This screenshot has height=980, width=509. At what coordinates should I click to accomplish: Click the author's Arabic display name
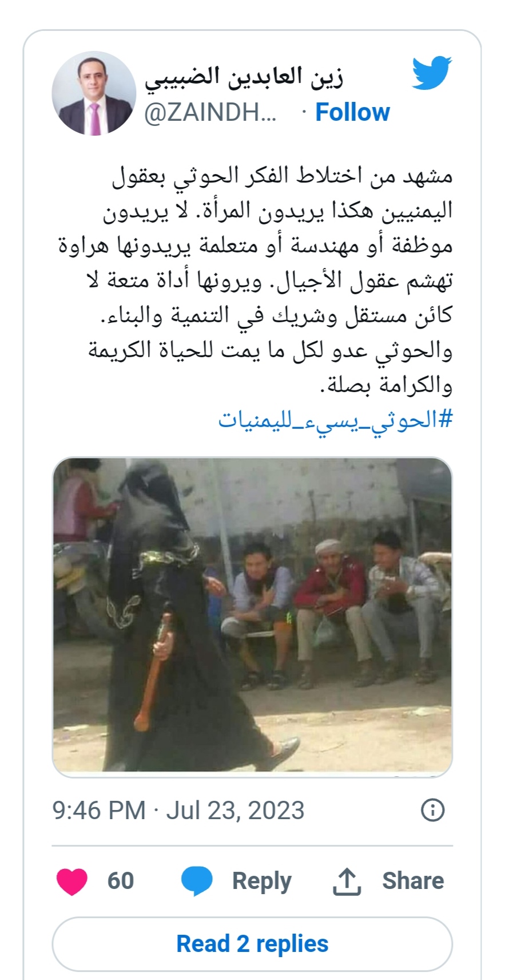[244, 77]
